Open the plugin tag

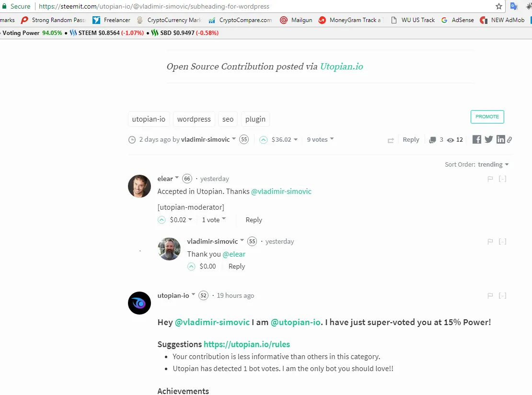[255, 119]
